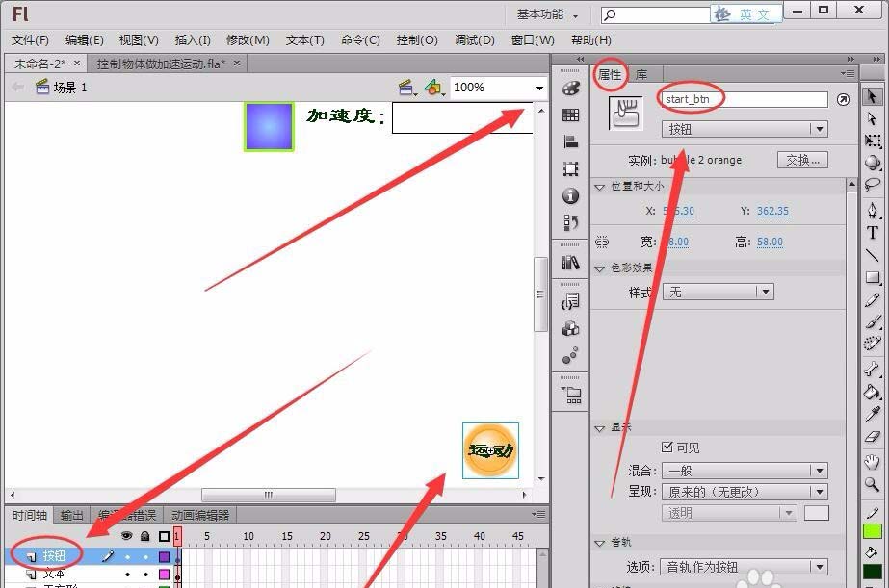Image resolution: width=889 pixels, height=588 pixels.
Task: Toggle outline view for all layers
Action: pyautogui.click(x=164, y=536)
